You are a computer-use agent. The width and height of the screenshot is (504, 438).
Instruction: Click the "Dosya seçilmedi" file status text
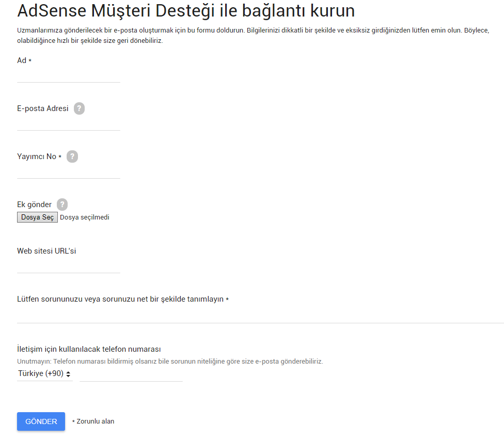(85, 217)
